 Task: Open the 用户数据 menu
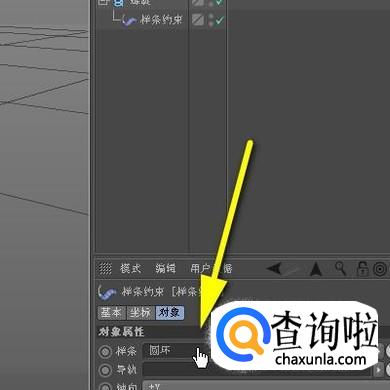pos(211,268)
